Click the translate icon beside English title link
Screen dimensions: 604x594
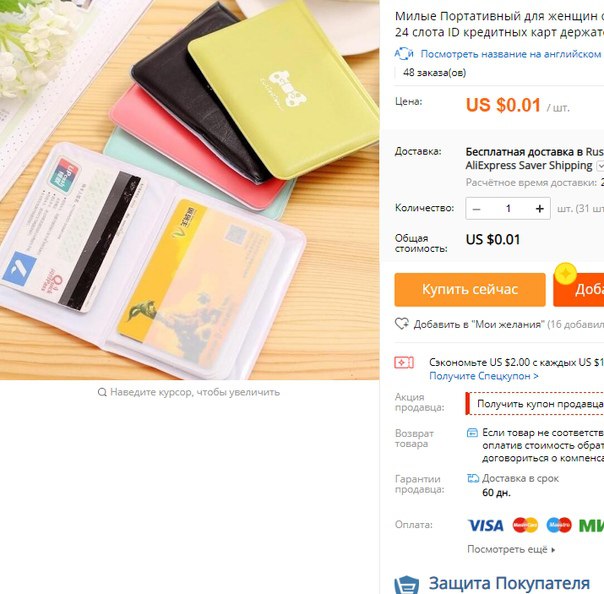[x=404, y=54]
